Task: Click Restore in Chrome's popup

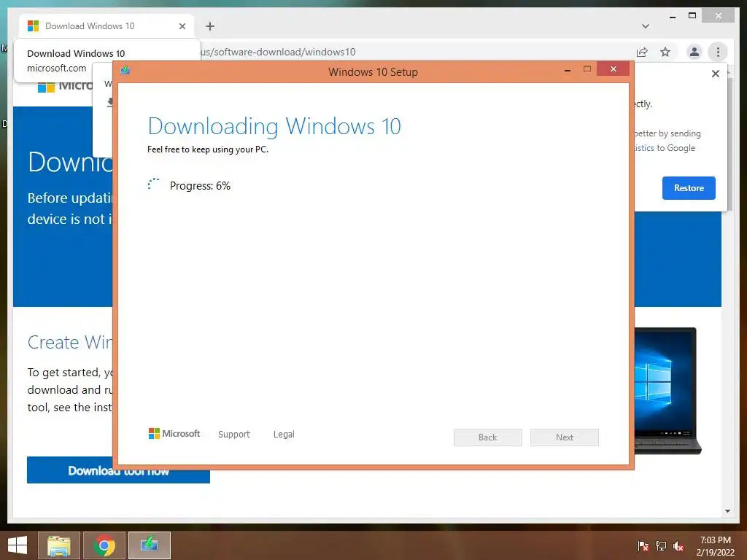Action: click(689, 188)
